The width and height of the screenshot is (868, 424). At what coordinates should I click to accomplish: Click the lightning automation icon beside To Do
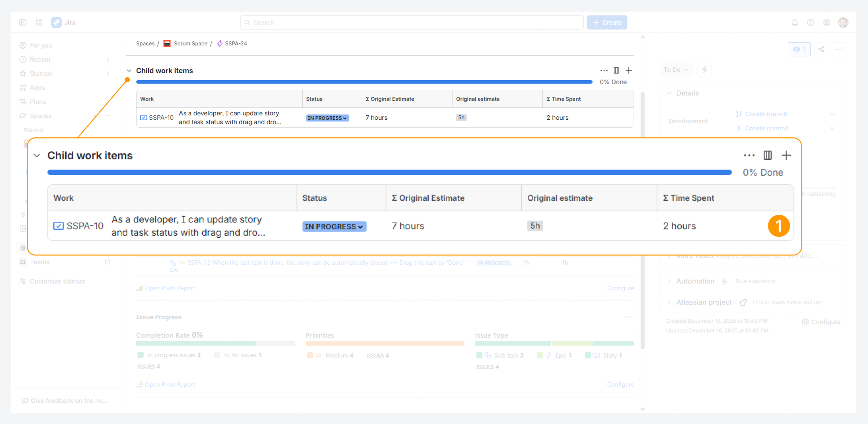point(705,70)
